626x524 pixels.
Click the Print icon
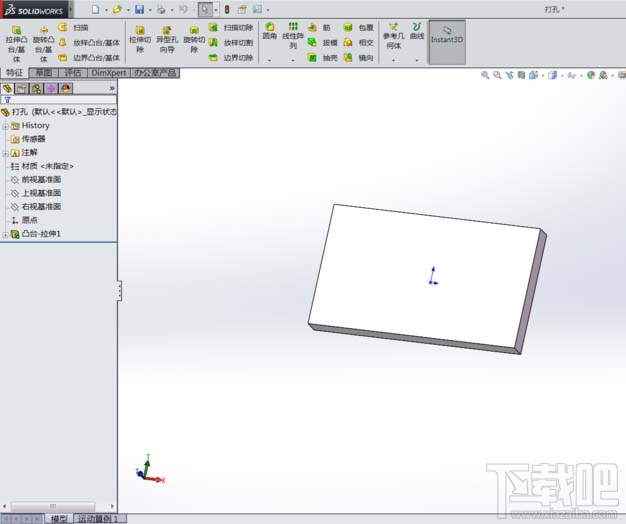tap(161, 9)
